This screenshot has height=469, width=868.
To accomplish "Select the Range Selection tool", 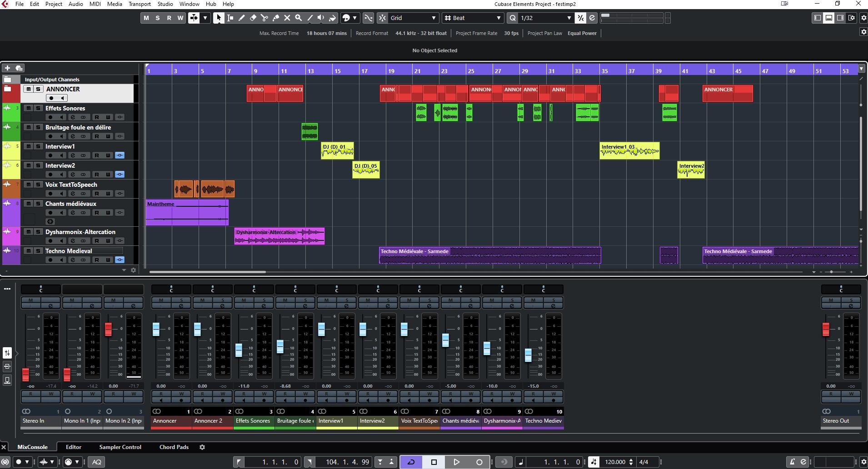I will (230, 18).
